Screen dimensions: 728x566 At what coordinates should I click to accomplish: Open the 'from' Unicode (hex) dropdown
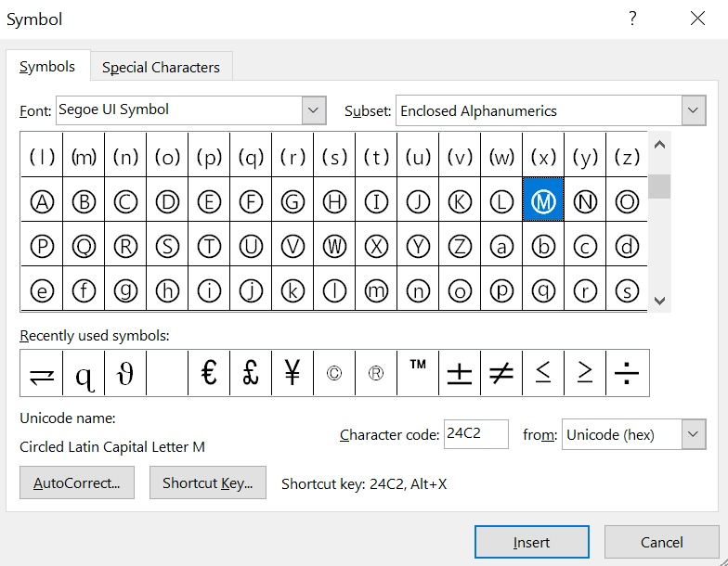point(693,434)
